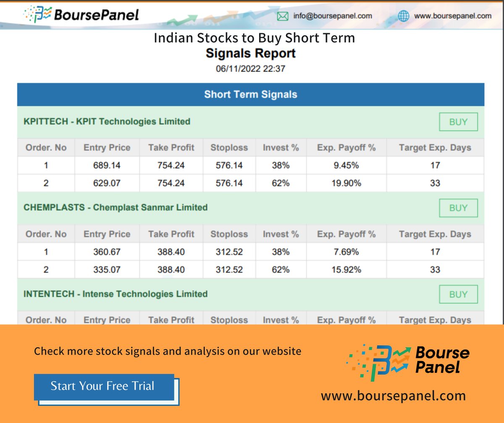Click the report date 06/11/2022 22:37
Image resolution: width=504 pixels, height=423 pixels.
point(251,69)
